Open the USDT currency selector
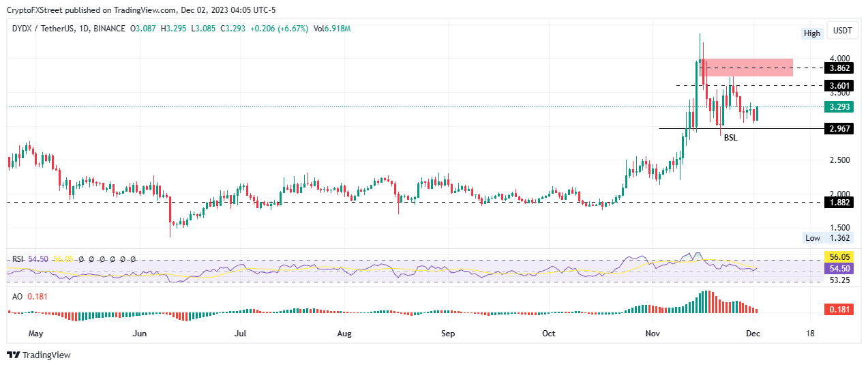The image size is (868, 367). 843,31
